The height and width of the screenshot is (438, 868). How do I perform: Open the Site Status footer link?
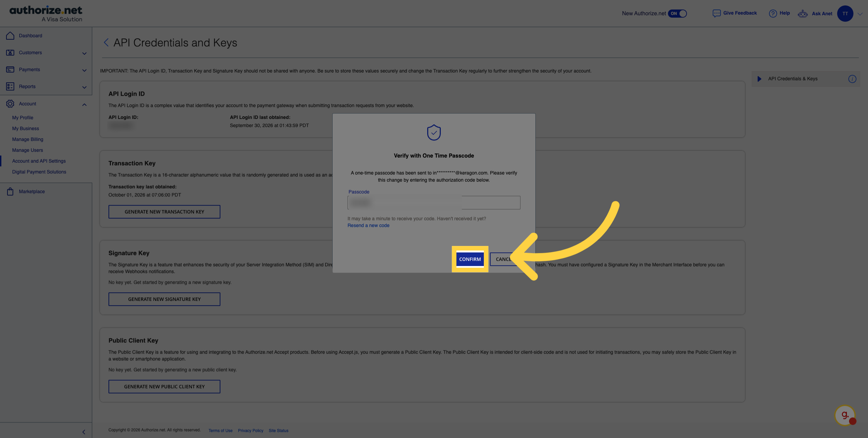coord(278,431)
